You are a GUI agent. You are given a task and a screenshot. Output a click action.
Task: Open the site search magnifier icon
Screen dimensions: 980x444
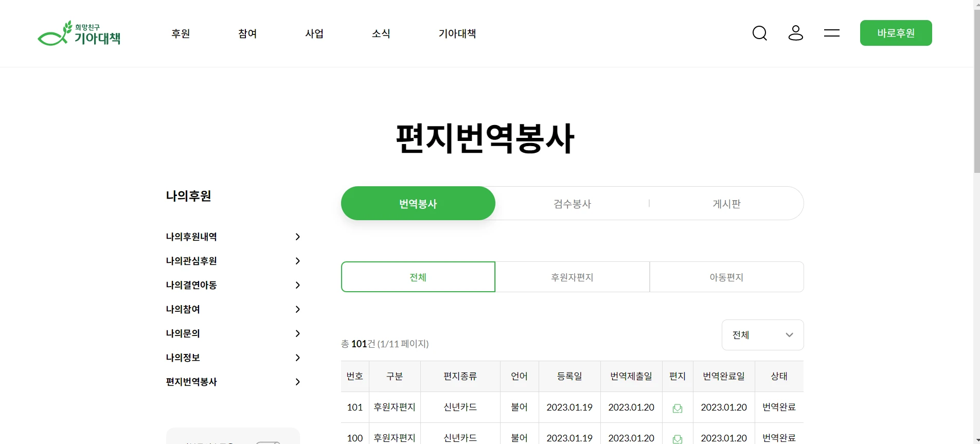760,33
